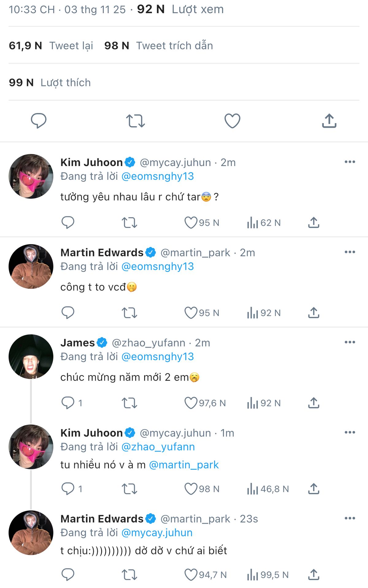Open three-dot menu on Kim Juhoon's first reply

point(350,162)
